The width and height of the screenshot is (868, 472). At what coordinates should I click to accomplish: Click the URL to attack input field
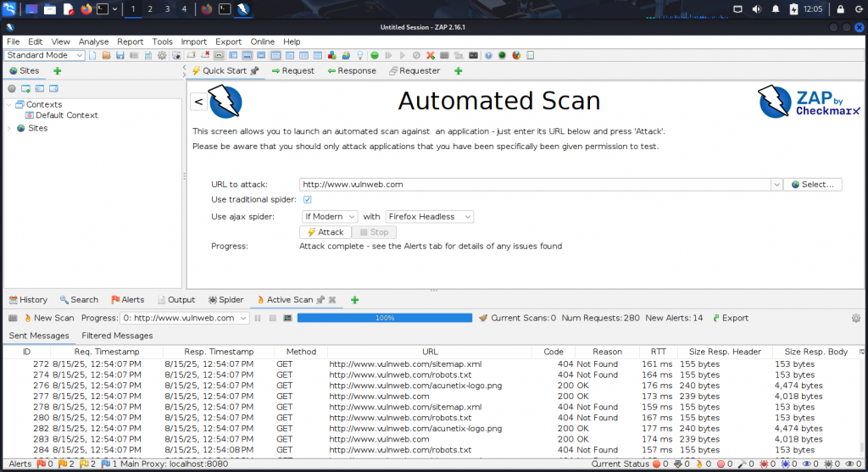[x=535, y=185]
